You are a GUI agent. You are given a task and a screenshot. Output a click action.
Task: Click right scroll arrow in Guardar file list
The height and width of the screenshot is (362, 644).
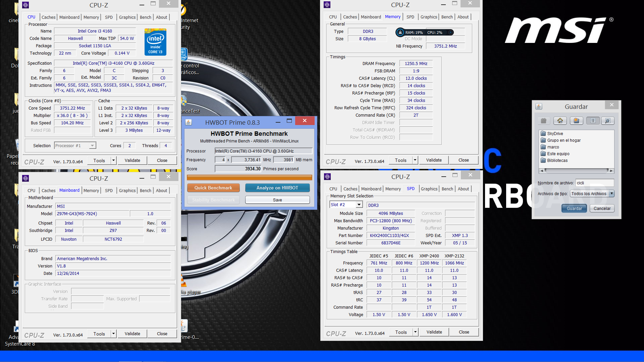point(611,171)
